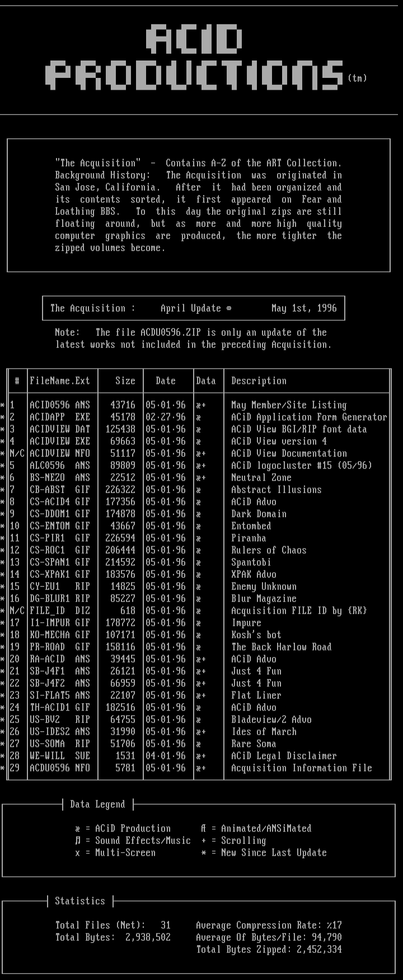Click the Multi-Screen x legend symbol
The height and width of the screenshot is (980, 403).
(77, 853)
